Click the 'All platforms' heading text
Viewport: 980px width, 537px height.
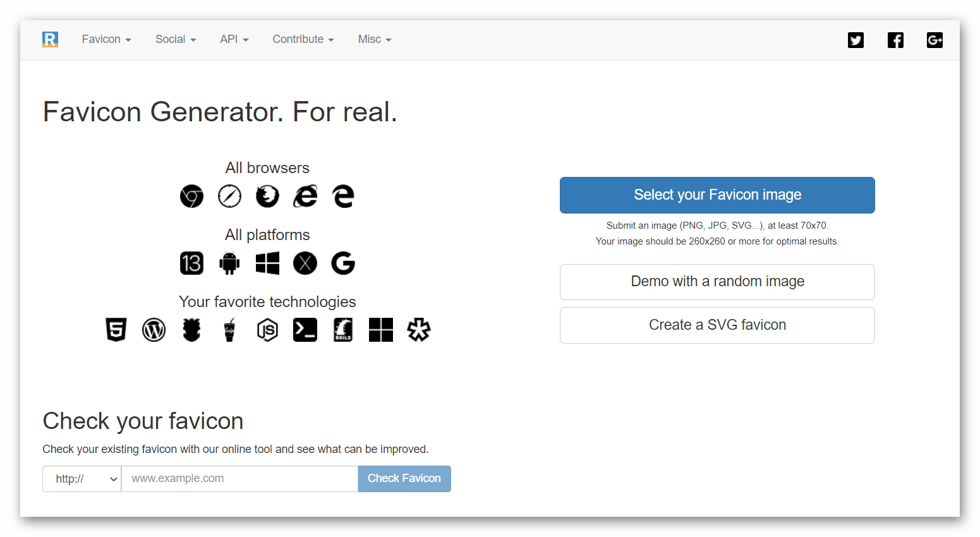[267, 235]
